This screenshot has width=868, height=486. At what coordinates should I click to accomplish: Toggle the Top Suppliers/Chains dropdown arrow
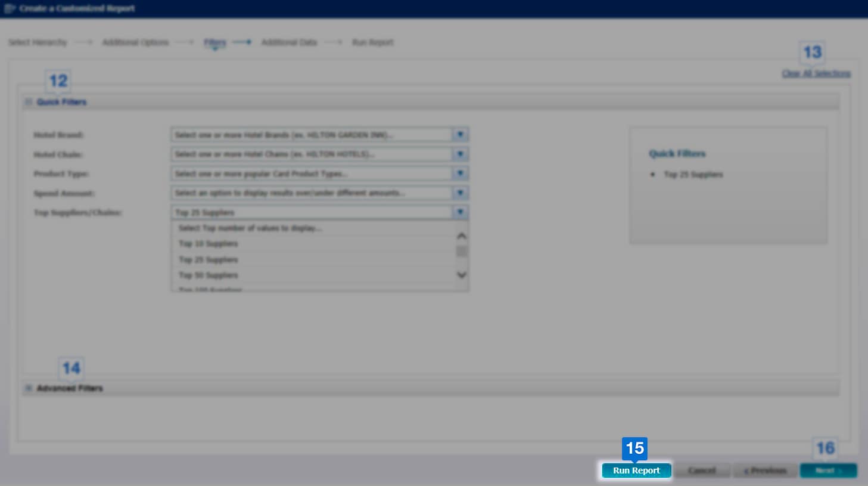point(460,212)
